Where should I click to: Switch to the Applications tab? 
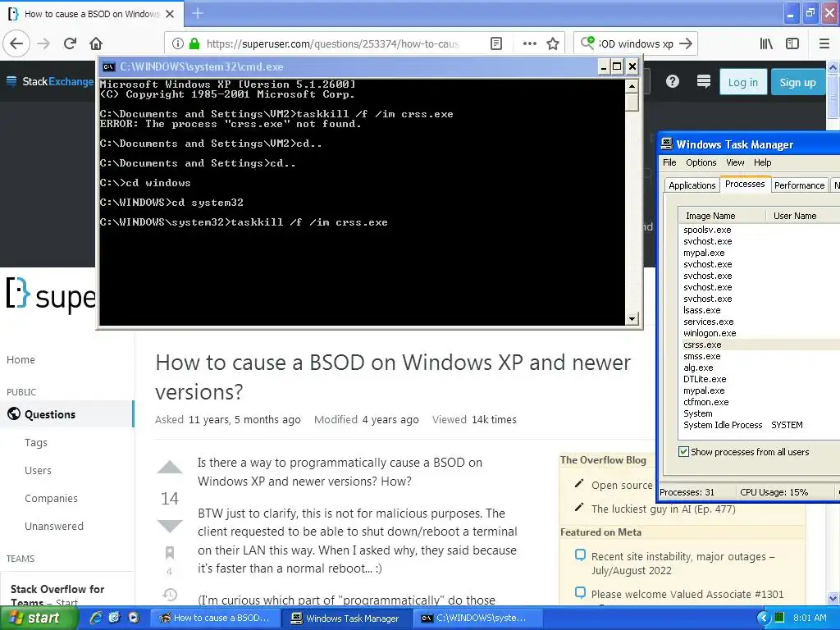coord(692,185)
